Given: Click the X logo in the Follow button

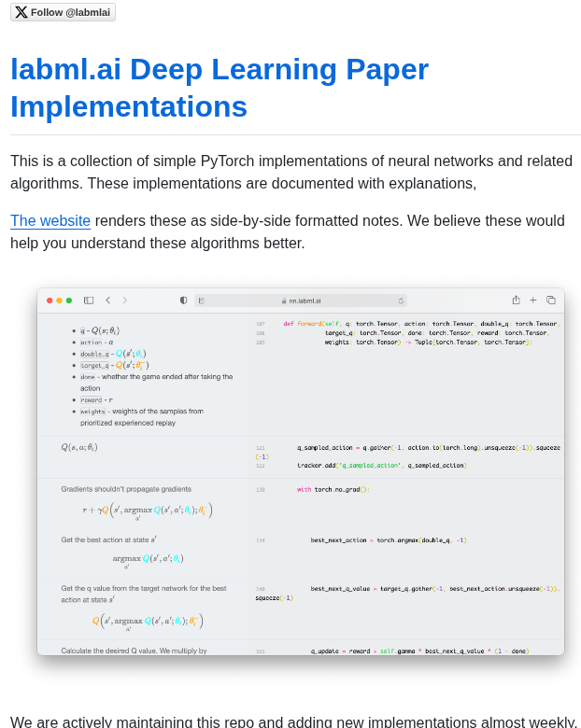Looking at the screenshot, I should pos(21,12).
